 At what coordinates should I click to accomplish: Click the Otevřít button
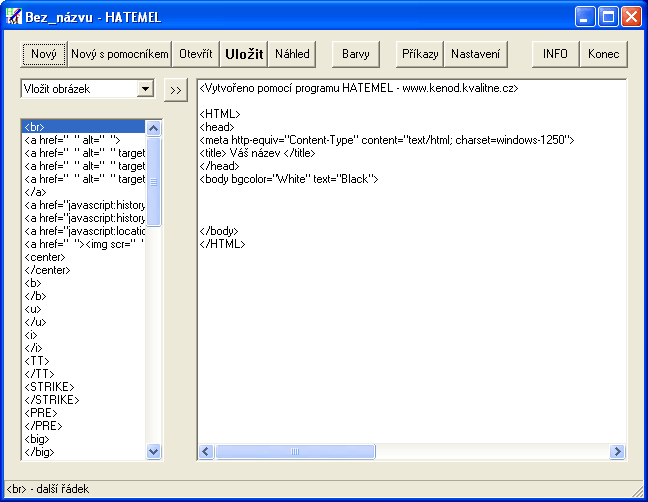point(195,54)
